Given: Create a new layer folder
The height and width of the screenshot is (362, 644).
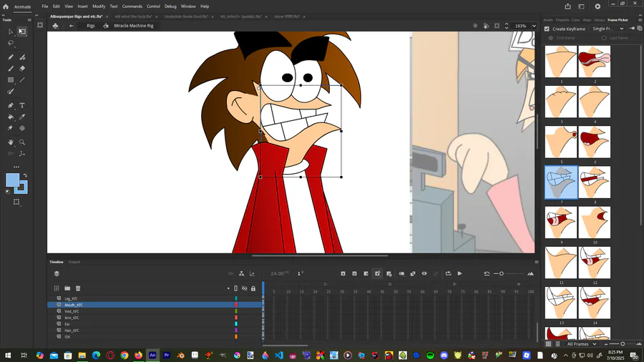Looking at the screenshot, I should (x=67, y=288).
